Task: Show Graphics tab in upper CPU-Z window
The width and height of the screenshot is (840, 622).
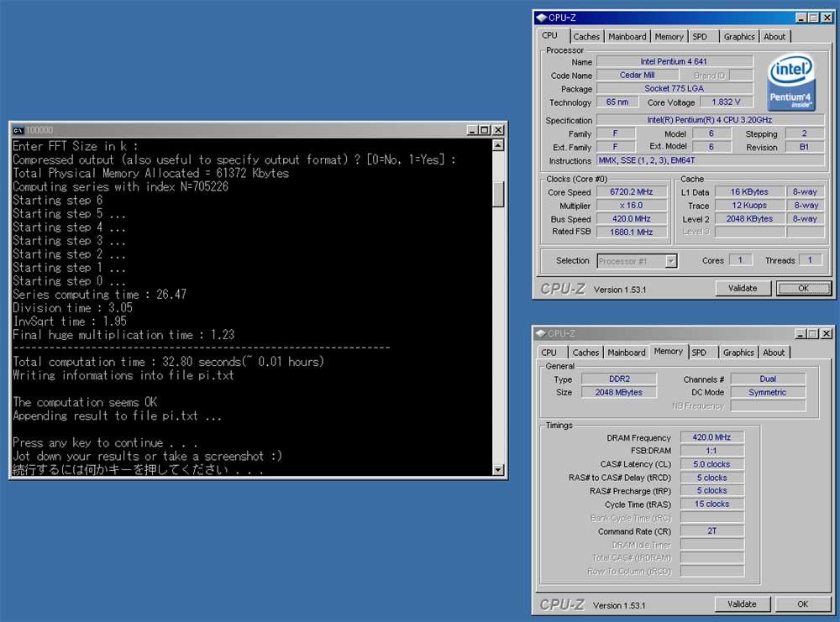Action: tap(738, 37)
